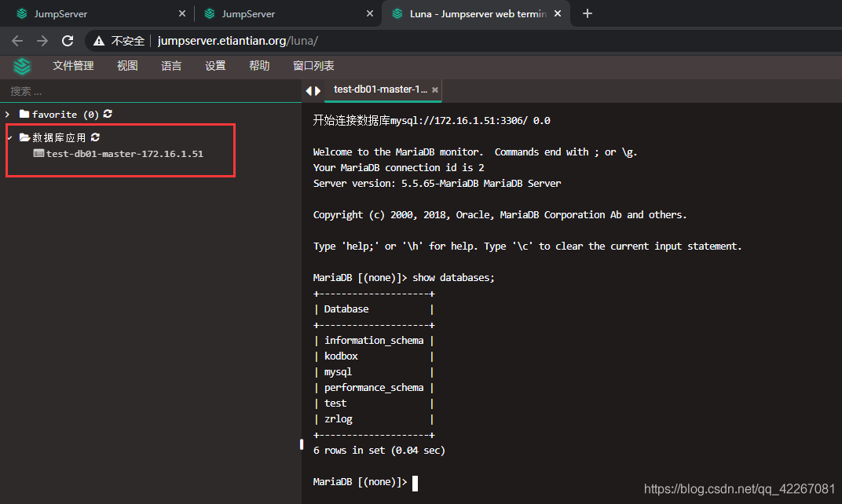Screen dimensions: 842x504
Task: Close the second JumpServer browser tab
Action: pyautogui.click(x=370, y=13)
